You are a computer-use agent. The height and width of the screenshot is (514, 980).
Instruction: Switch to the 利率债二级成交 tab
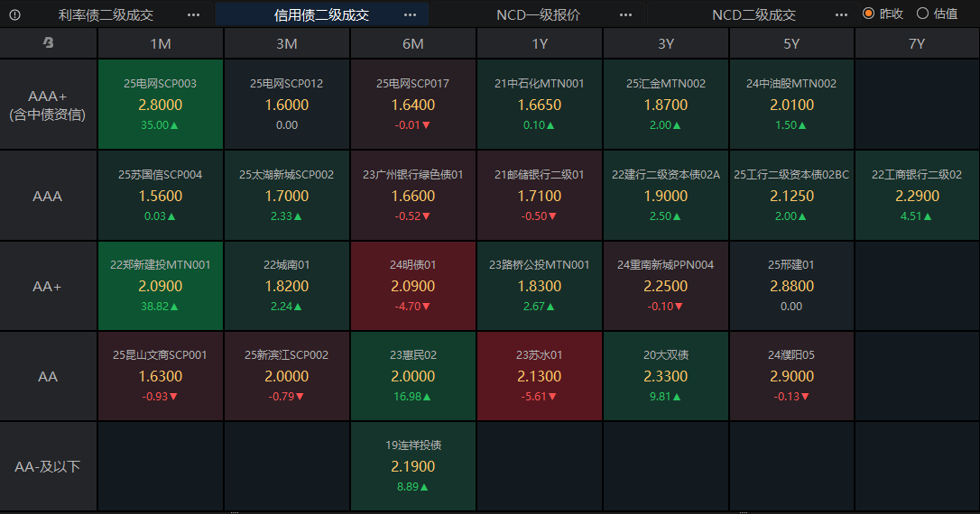click(x=106, y=15)
